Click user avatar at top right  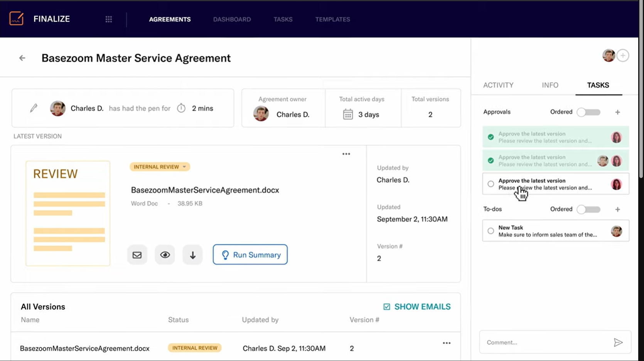coord(609,56)
